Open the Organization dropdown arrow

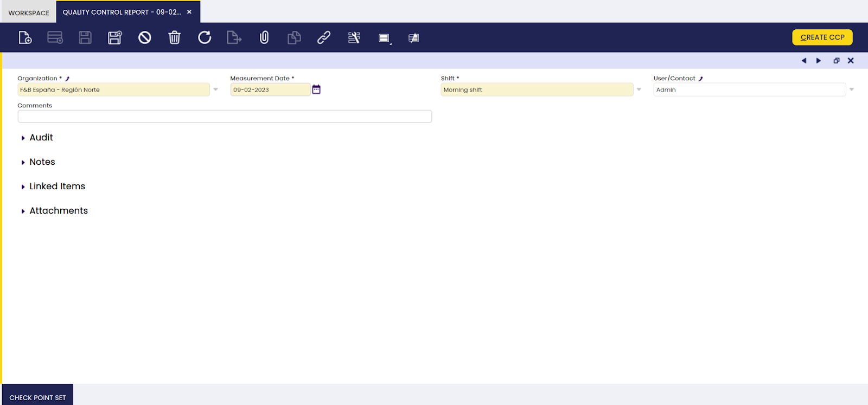click(215, 89)
